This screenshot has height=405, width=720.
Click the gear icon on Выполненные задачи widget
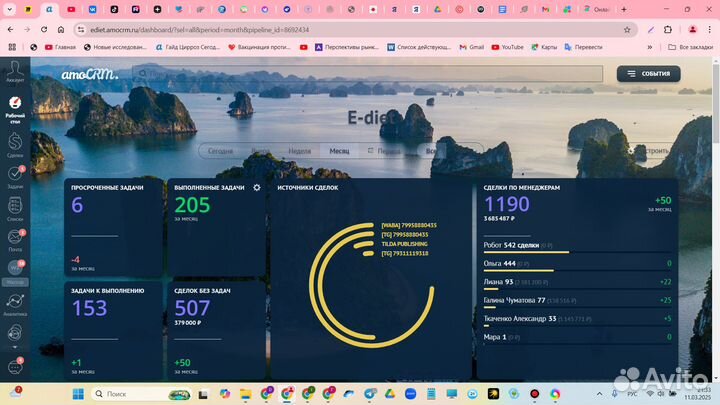click(257, 187)
